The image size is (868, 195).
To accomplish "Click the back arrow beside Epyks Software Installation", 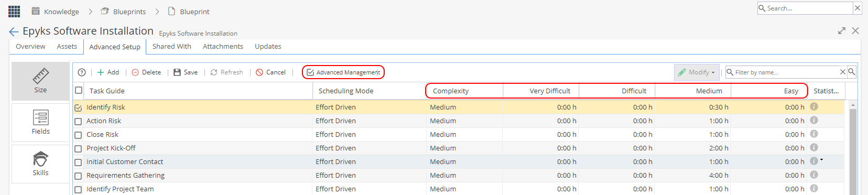I will (14, 32).
